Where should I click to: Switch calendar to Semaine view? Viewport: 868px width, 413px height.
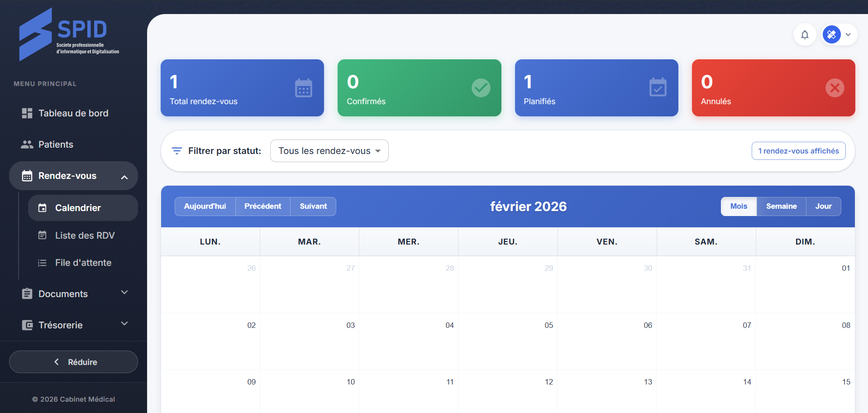click(781, 206)
